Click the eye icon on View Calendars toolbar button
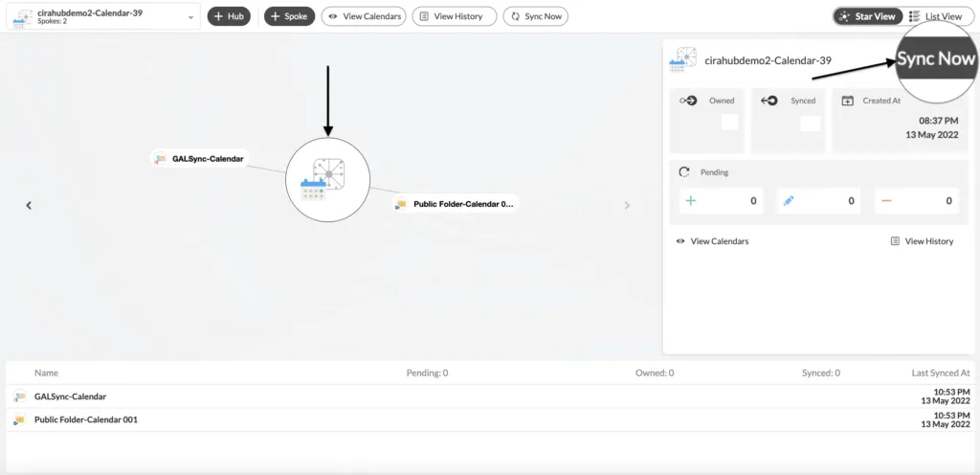 334,16
